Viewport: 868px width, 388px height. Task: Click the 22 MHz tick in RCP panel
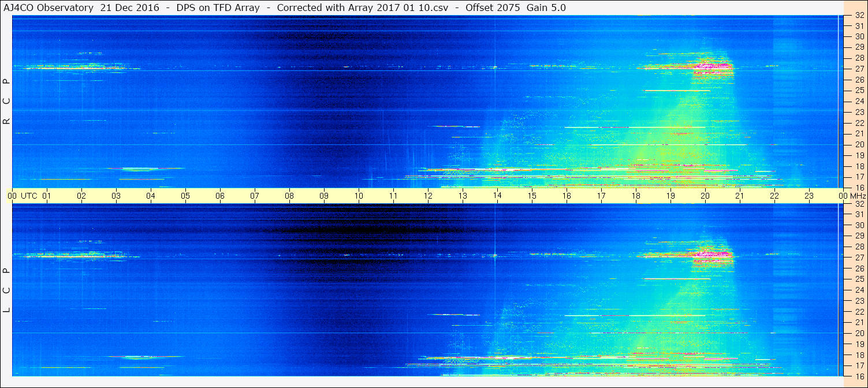tap(859, 123)
